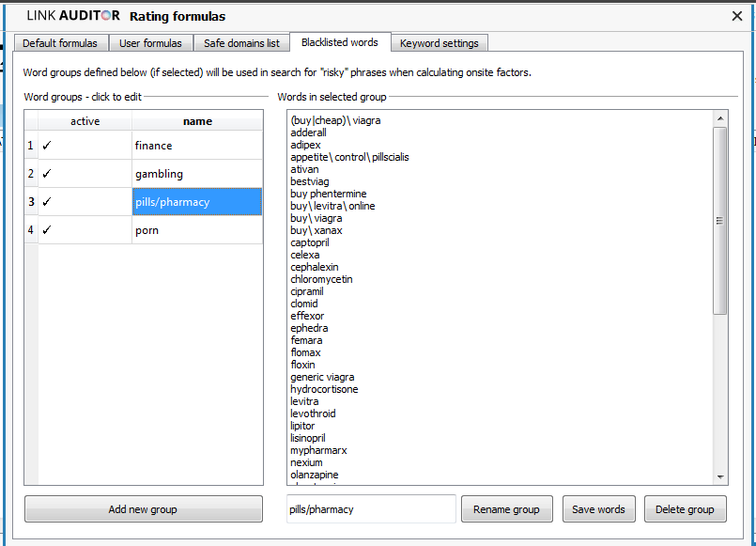Click the word 'lisinopril'

(x=308, y=438)
